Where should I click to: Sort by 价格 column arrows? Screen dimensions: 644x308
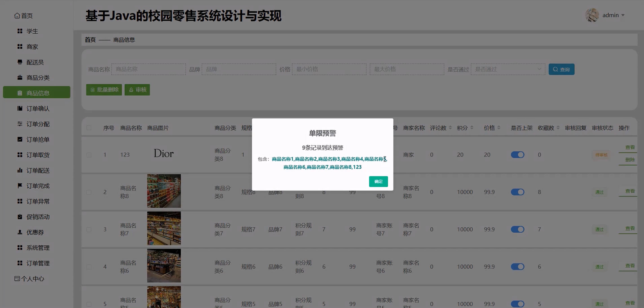(x=499, y=128)
